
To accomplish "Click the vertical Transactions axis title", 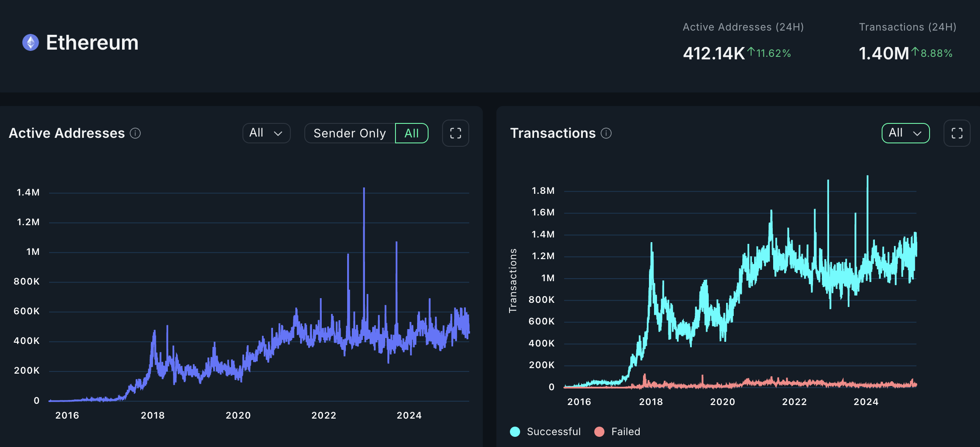I will tap(513, 281).
